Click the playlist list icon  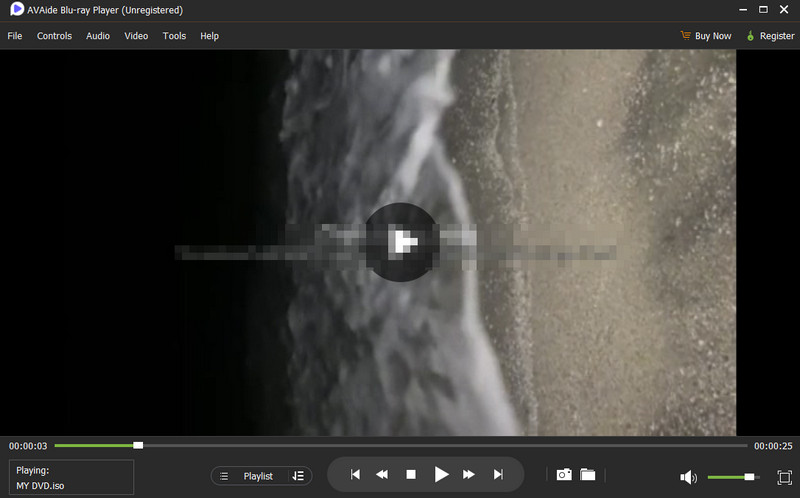click(x=224, y=476)
